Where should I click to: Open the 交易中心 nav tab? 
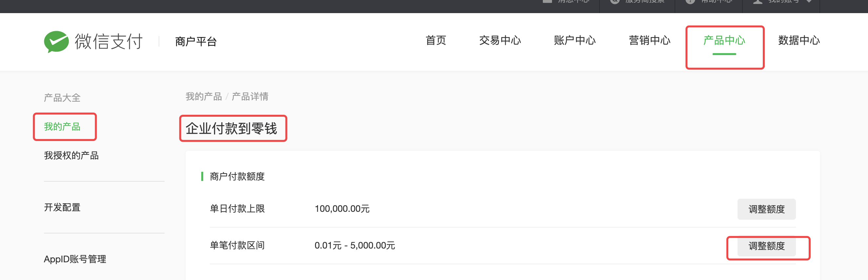click(500, 40)
